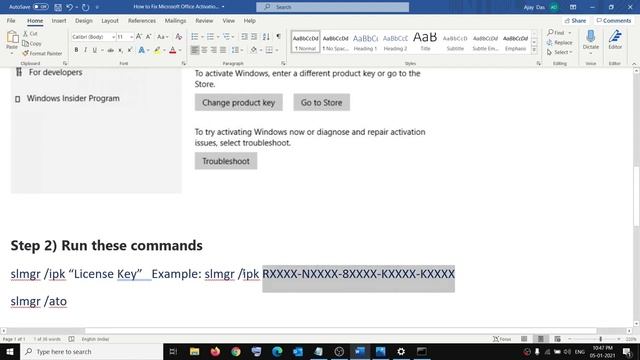Activate the Format Painter tool
Viewport: 640px width, 360px height.
(42, 53)
